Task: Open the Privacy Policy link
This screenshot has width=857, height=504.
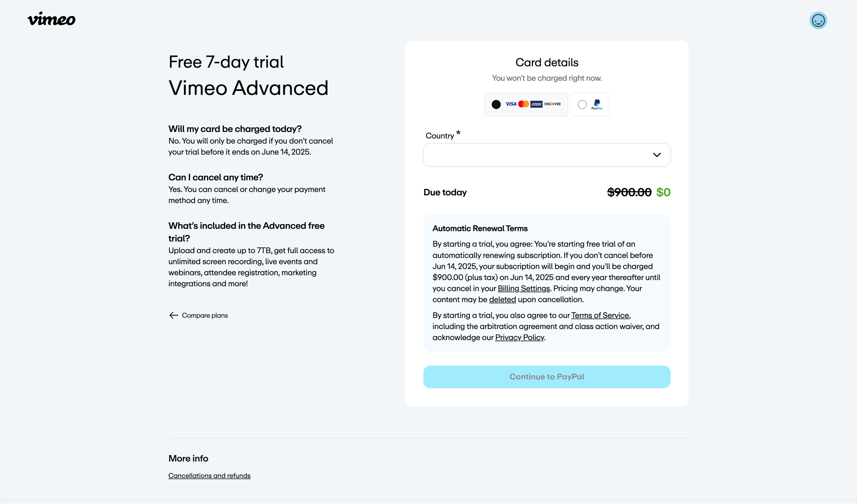Action: click(520, 337)
